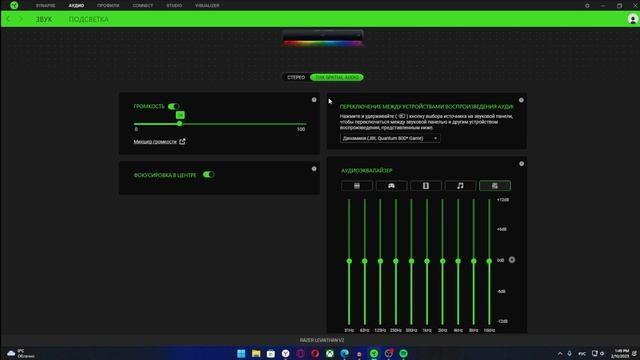
Task: Click the 8kHz equalizer slider handle
Action: [473, 261]
